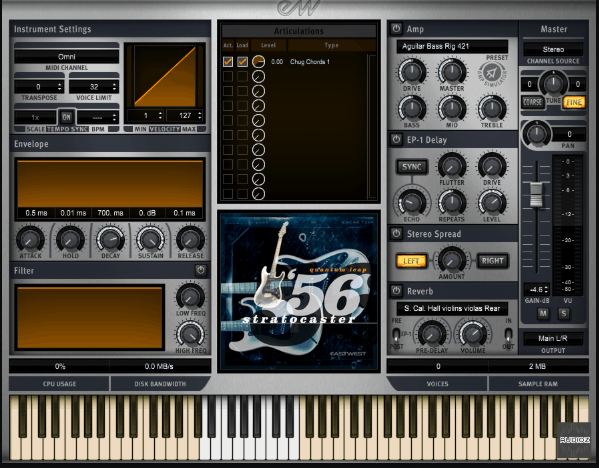
Task: Click the Envelope shape display
Action: coord(110,184)
